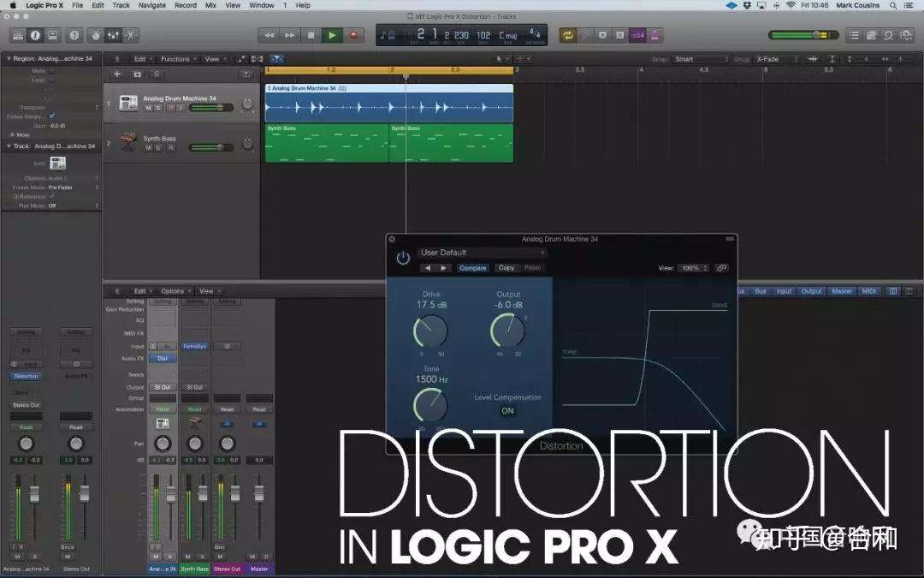Image resolution: width=924 pixels, height=578 pixels.
Task: Open the Drag mode X-Fade dropdown
Action: tap(777, 59)
